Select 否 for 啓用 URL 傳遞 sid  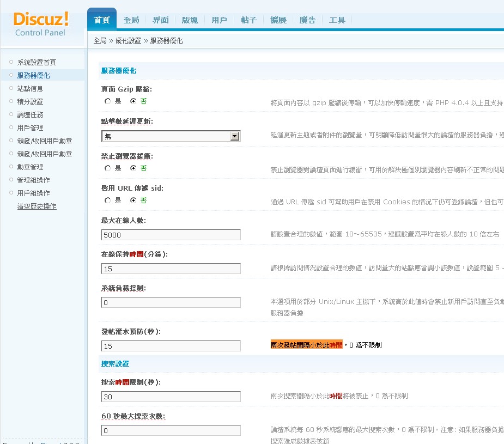pos(133,200)
